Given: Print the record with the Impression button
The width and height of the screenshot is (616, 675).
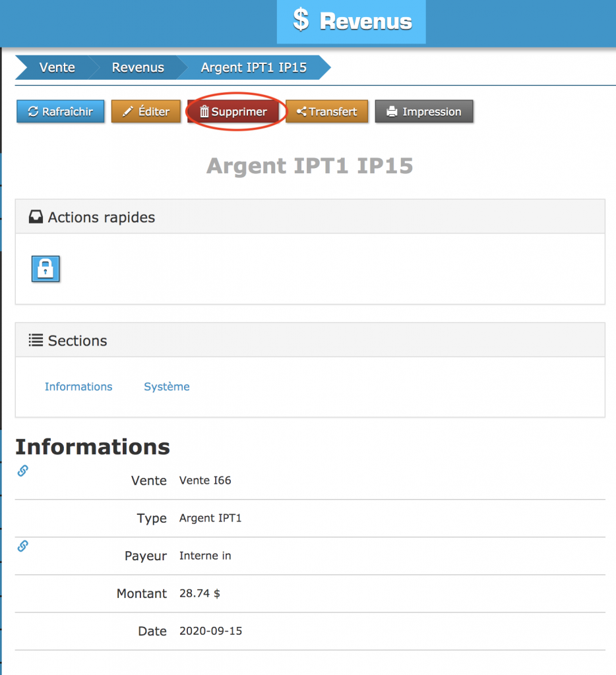Looking at the screenshot, I should point(423,111).
